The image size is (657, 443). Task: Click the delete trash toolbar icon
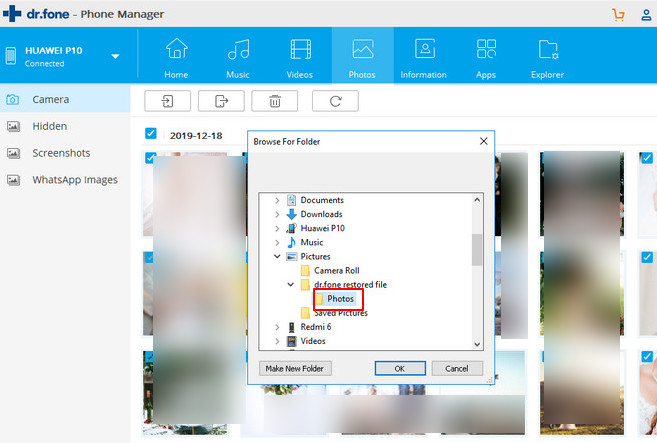coord(275,101)
